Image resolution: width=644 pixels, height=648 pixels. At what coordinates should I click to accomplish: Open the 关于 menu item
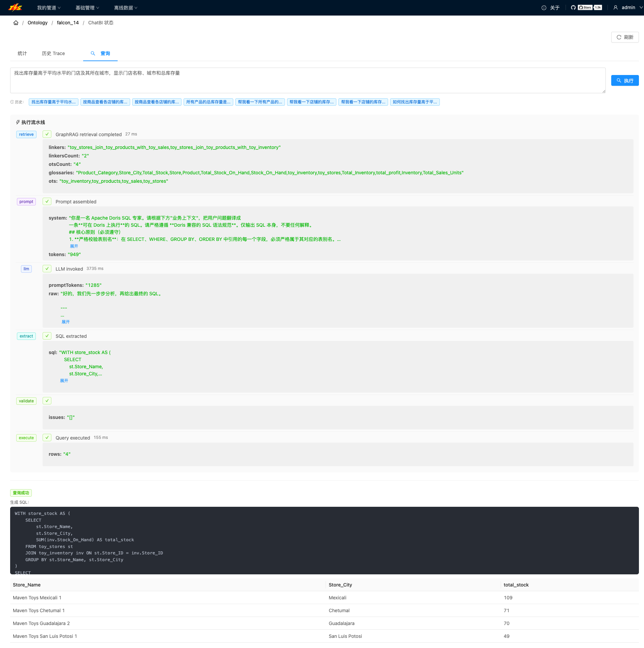(555, 8)
